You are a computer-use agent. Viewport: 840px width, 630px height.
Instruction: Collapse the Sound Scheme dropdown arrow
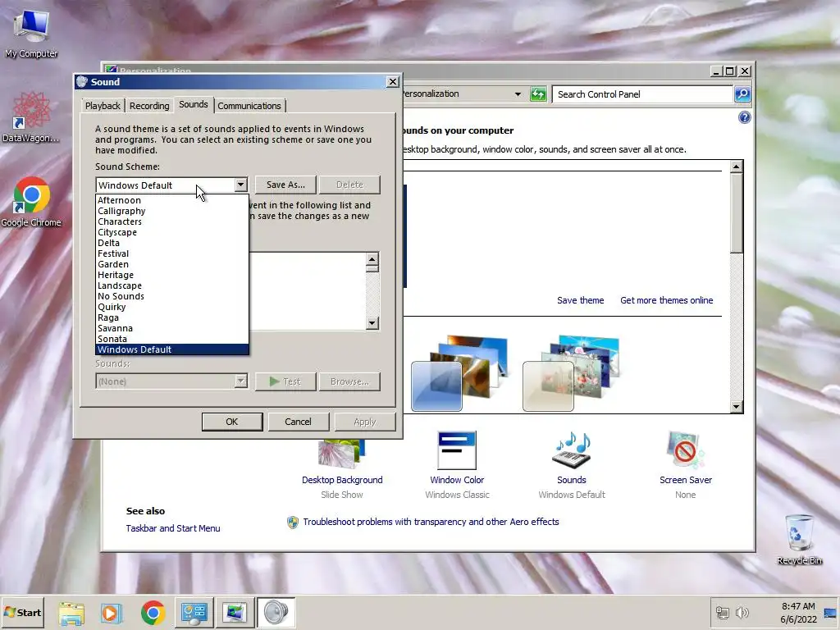pyautogui.click(x=240, y=185)
